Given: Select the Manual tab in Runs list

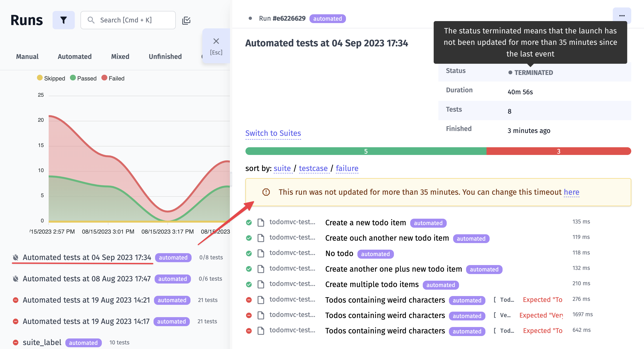Looking at the screenshot, I should [x=27, y=56].
